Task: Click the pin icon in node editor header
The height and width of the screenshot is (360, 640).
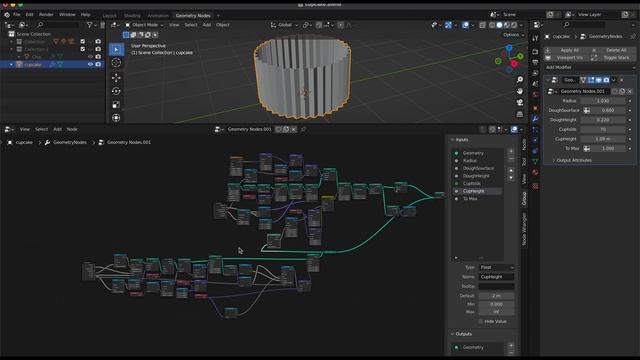Action: click(303, 129)
